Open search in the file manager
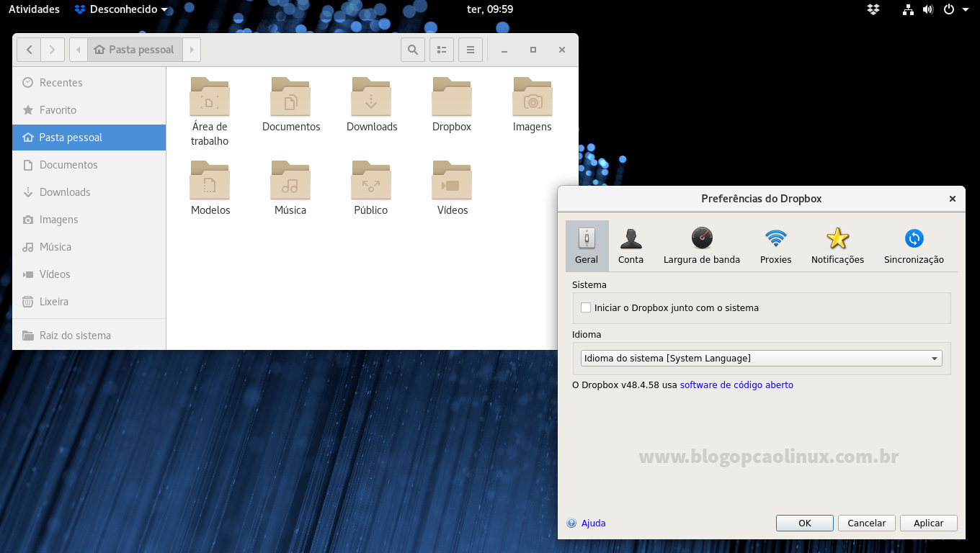This screenshot has width=980, height=553. click(x=412, y=50)
